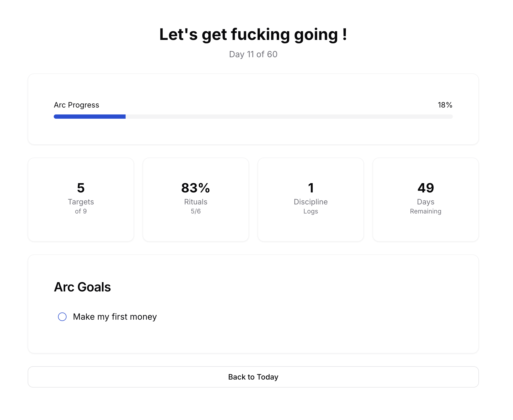513x420 pixels.
Task: Click the number 5 in the Targets card
Action: tap(81, 188)
